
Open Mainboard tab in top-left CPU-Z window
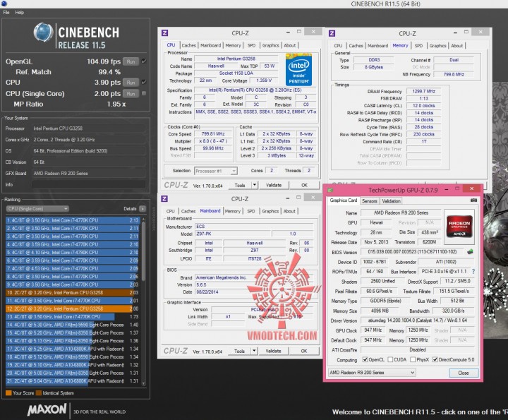pyautogui.click(x=210, y=45)
